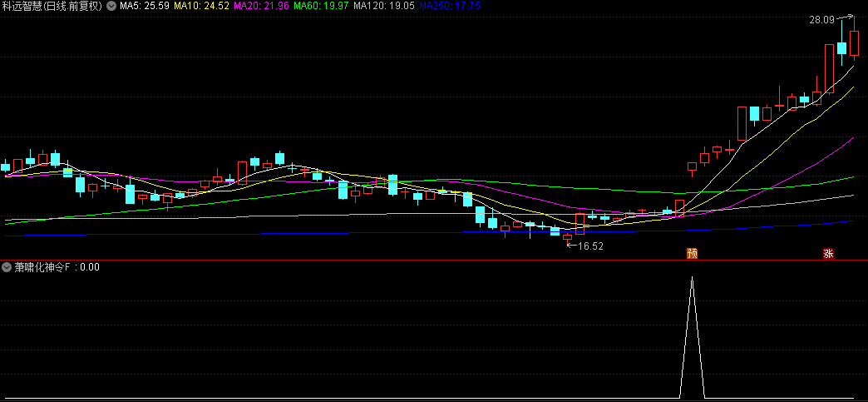868x402 pixels.
Task: Select the MA120: 19.05 label
Action: [x=383, y=6]
